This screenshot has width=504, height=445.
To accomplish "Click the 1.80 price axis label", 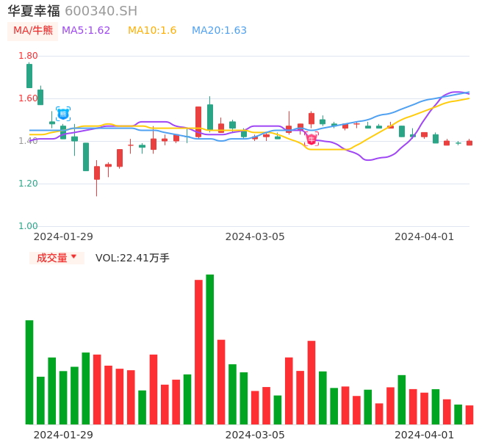I will (x=28, y=56).
